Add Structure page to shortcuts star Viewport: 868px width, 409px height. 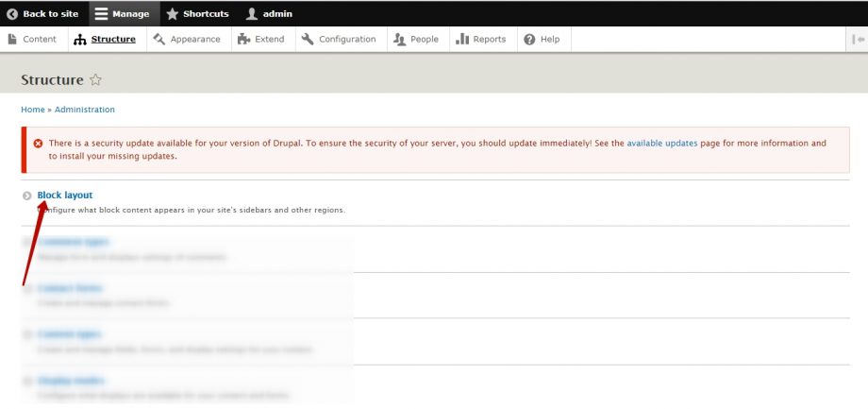tap(95, 80)
